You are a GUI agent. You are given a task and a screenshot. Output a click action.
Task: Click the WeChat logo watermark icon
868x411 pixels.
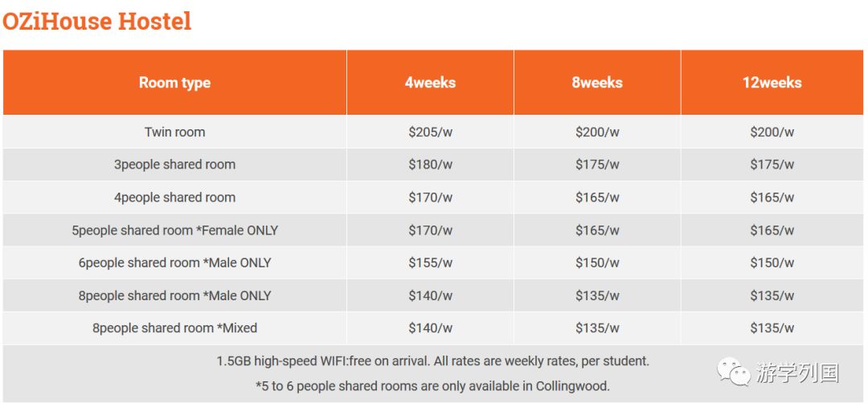point(734,371)
